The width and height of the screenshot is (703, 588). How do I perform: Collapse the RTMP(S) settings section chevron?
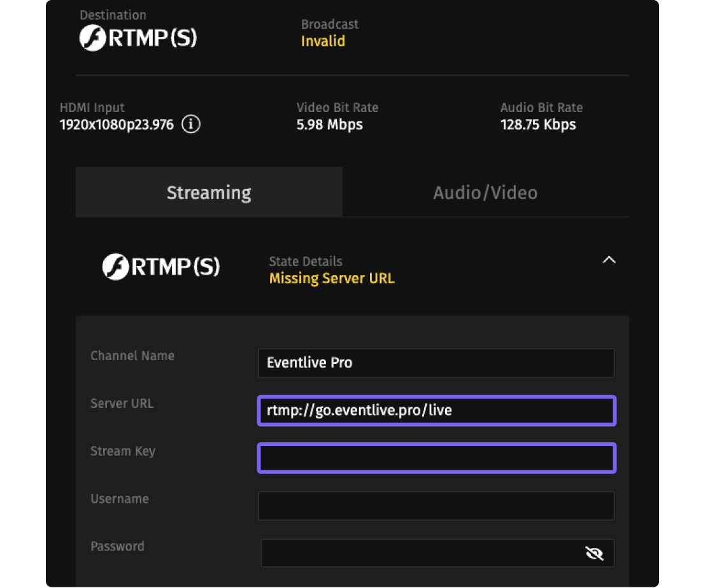(609, 260)
